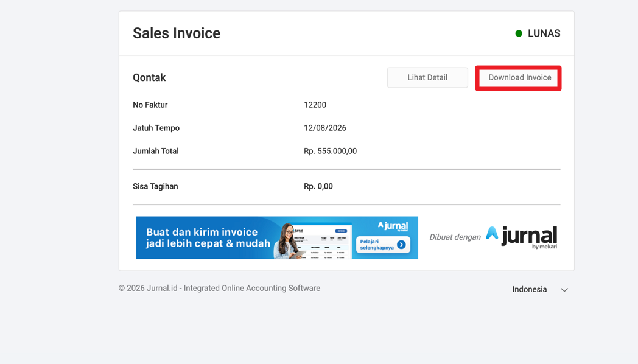Click the No Faktur label
The height and width of the screenshot is (364, 638).
pos(150,105)
